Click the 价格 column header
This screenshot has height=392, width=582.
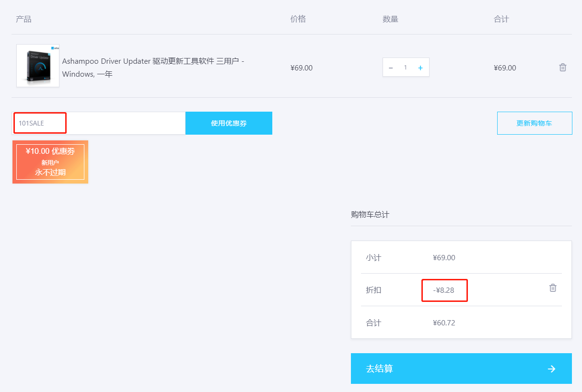[x=298, y=19]
